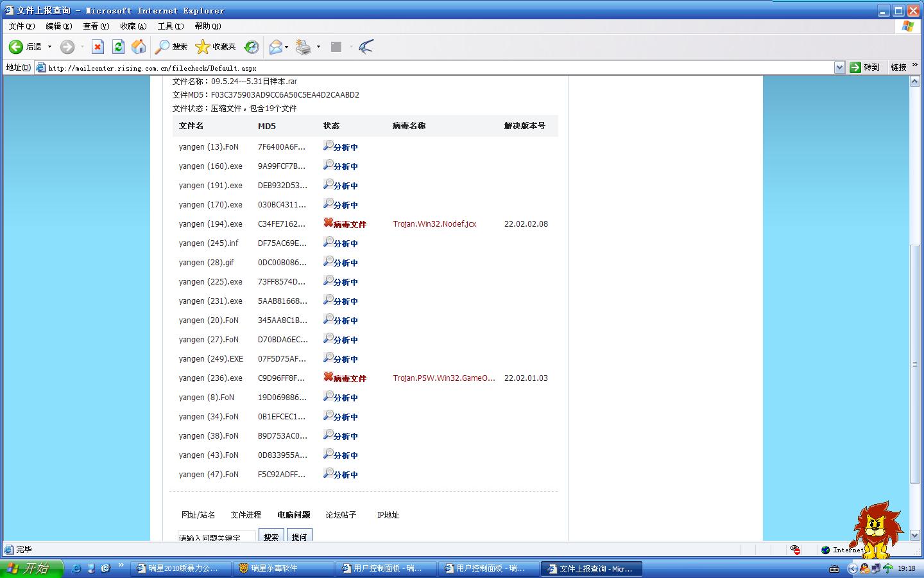The image size is (924, 578).
Task: Click the 转到 go button
Action: point(864,67)
